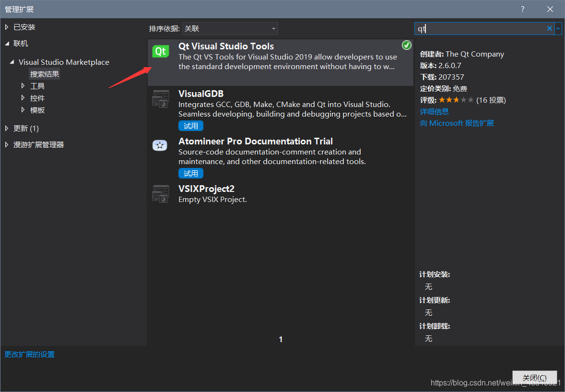Expand the 更新 (1) node
The image size is (565, 392).
click(7, 128)
